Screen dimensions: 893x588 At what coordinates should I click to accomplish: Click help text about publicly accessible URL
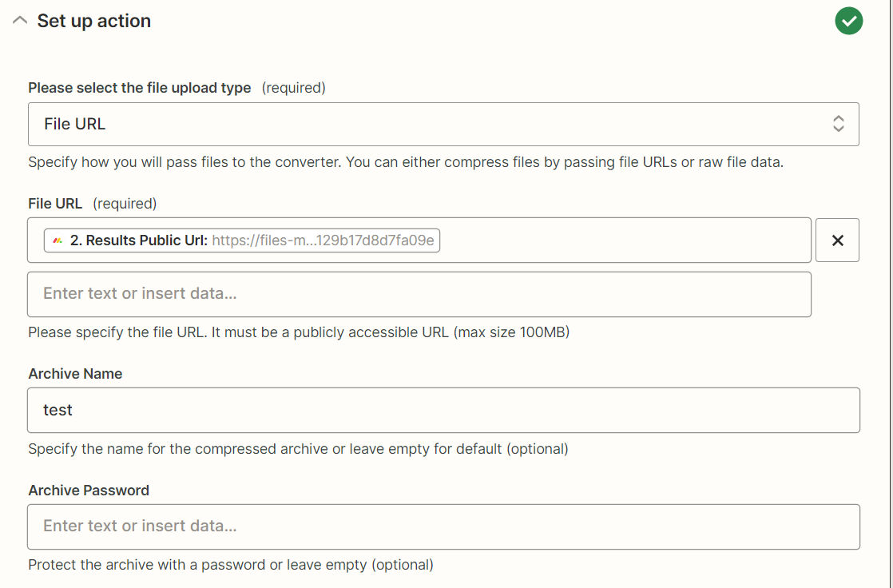[299, 332]
